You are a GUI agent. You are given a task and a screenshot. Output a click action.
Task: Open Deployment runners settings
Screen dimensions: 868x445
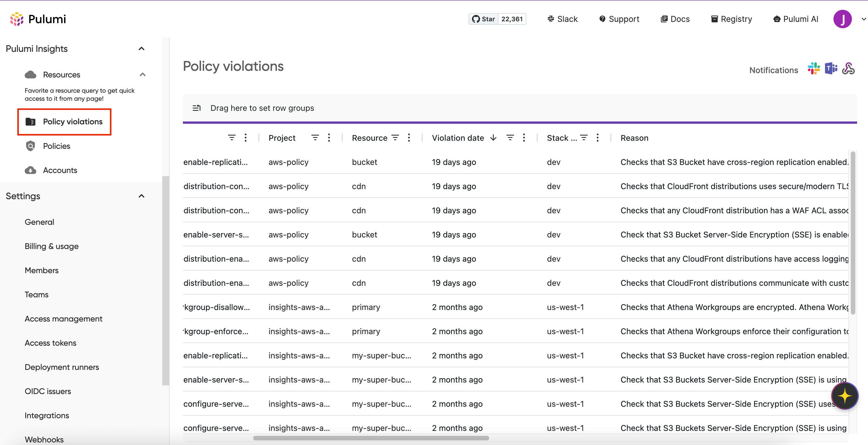tap(62, 367)
